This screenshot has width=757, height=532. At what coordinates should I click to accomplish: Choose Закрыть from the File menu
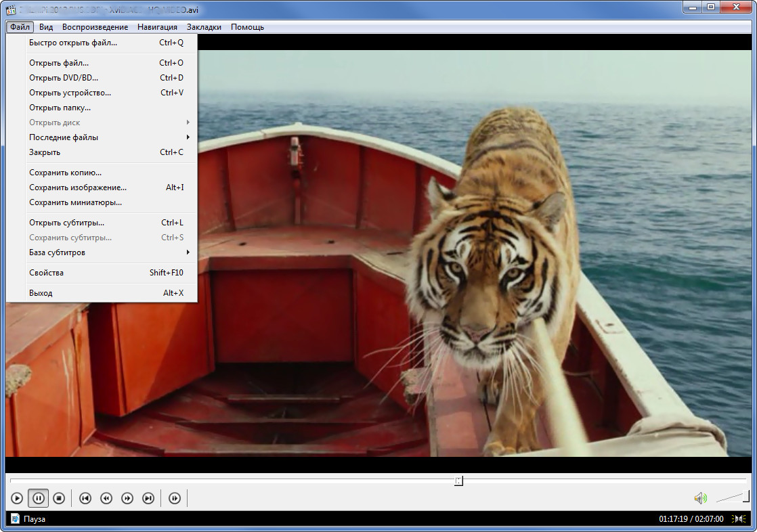[102, 152]
